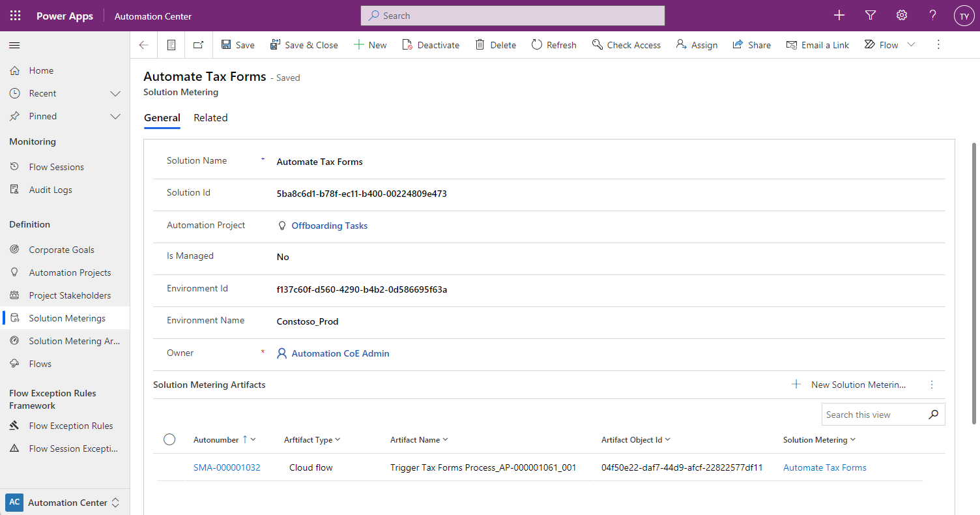Click the Refresh command icon
The width and height of the screenshot is (980, 515).
tap(537, 45)
